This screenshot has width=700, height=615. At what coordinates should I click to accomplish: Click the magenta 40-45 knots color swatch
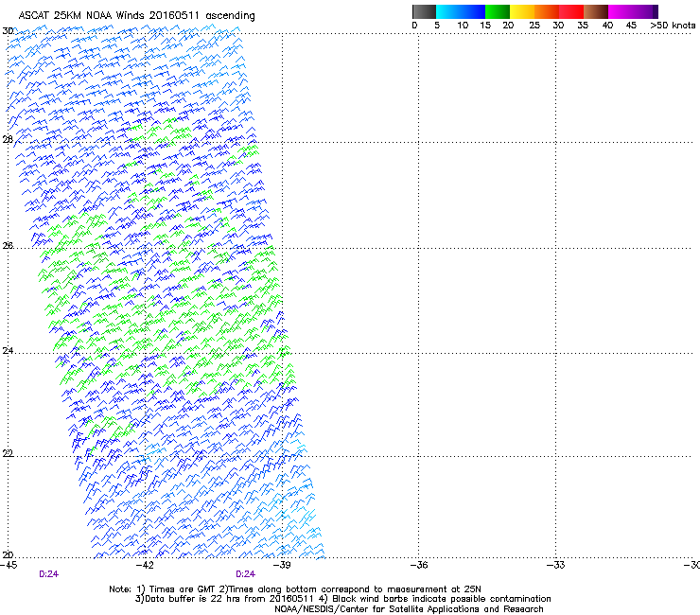pyautogui.click(x=621, y=11)
